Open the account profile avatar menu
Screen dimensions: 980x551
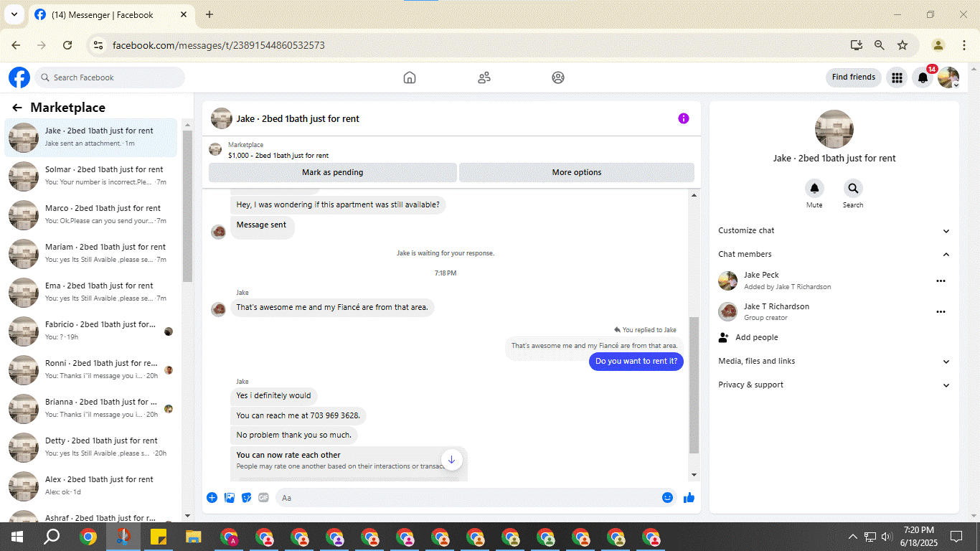coord(948,77)
